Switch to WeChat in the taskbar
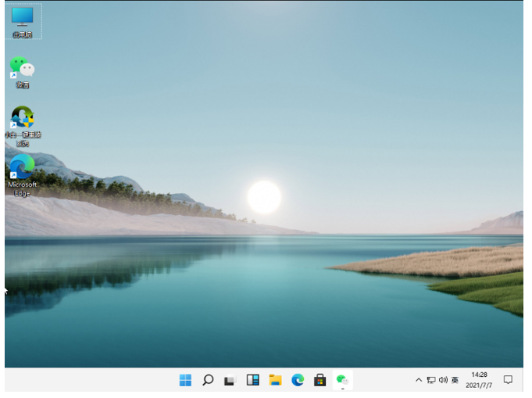This screenshot has height=398, width=532. point(342,380)
